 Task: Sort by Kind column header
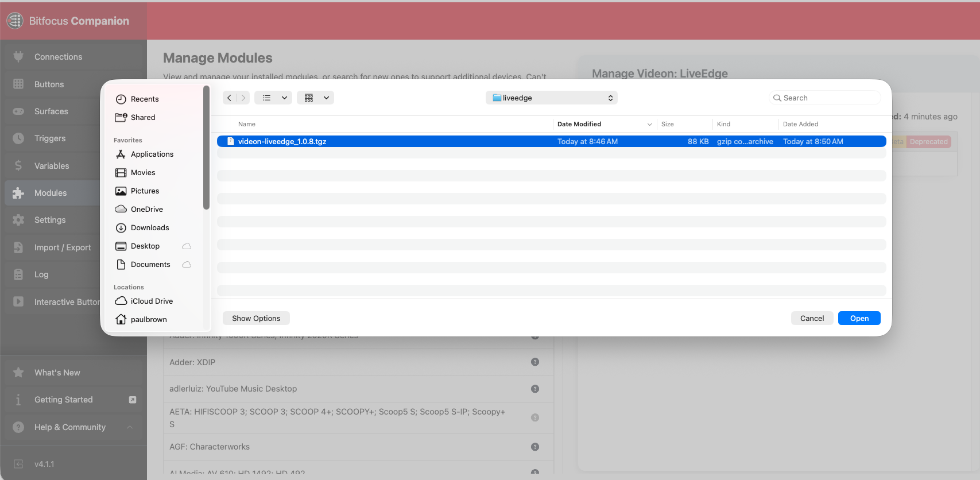pyautogui.click(x=723, y=124)
